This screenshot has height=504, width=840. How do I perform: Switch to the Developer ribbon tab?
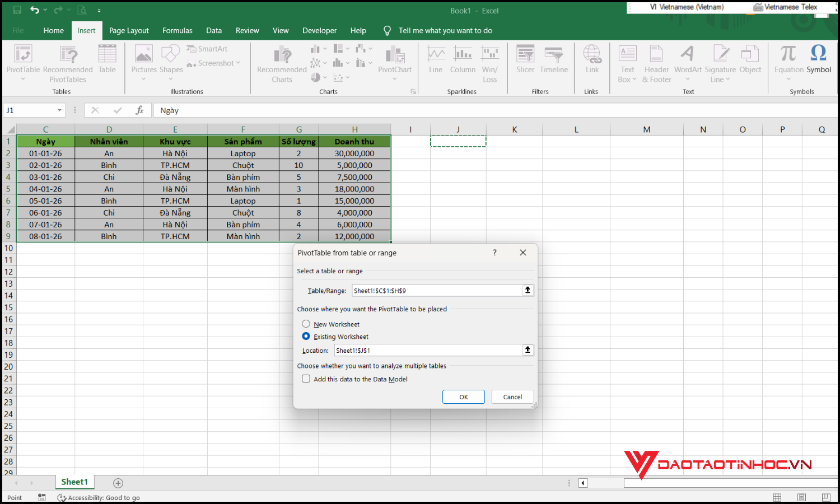point(319,30)
